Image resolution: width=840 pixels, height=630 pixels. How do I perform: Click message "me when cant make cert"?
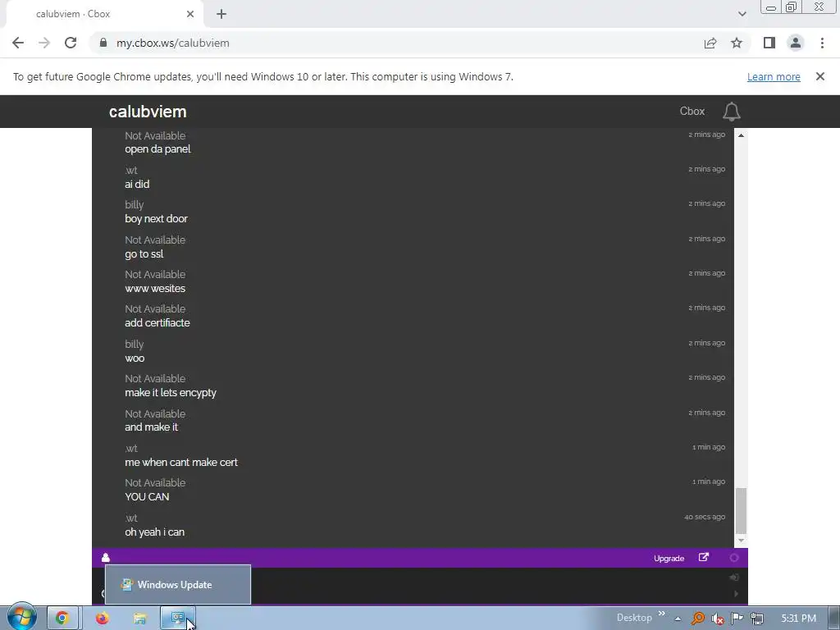pyautogui.click(x=181, y=463)
